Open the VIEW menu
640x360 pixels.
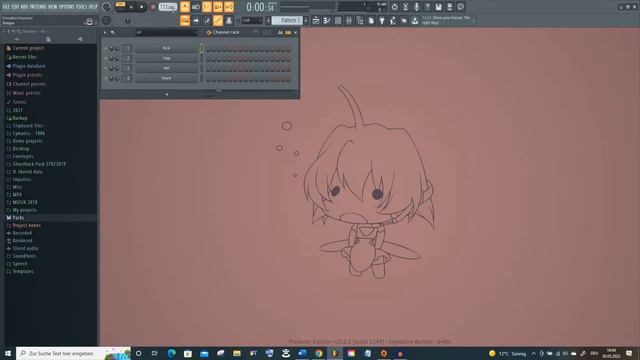pyautogui.click(x=53, y=7)
